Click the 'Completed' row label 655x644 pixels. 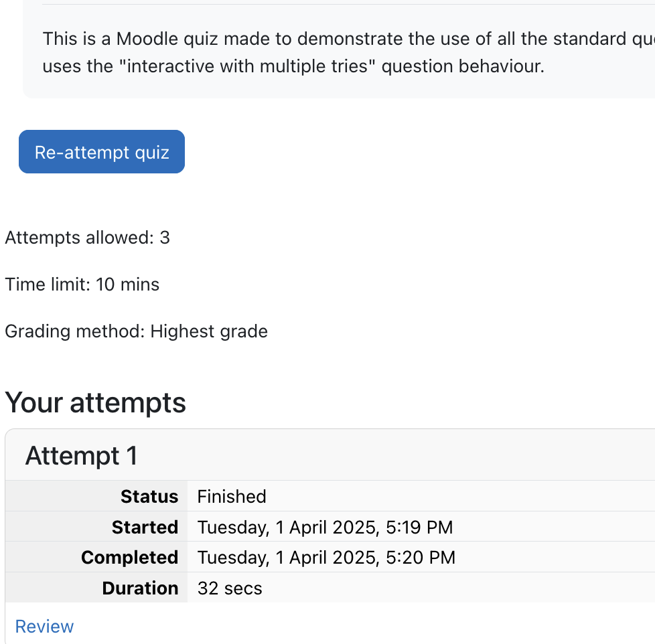pyautogui.click(x=129, y=558)
